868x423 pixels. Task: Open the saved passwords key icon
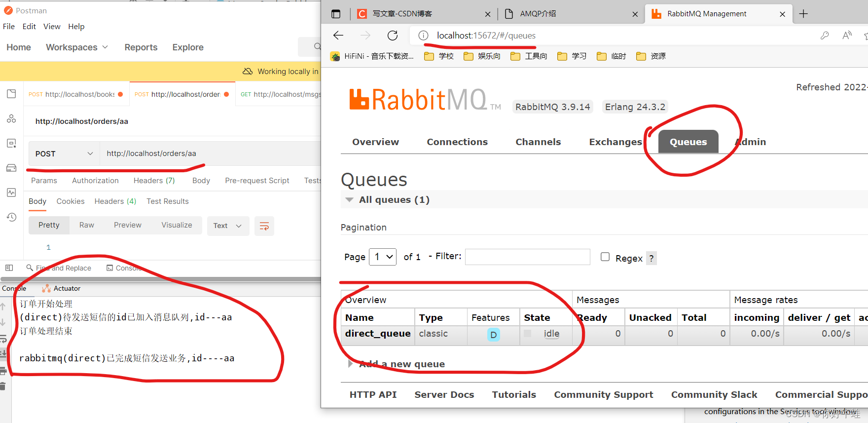[825, 36]
